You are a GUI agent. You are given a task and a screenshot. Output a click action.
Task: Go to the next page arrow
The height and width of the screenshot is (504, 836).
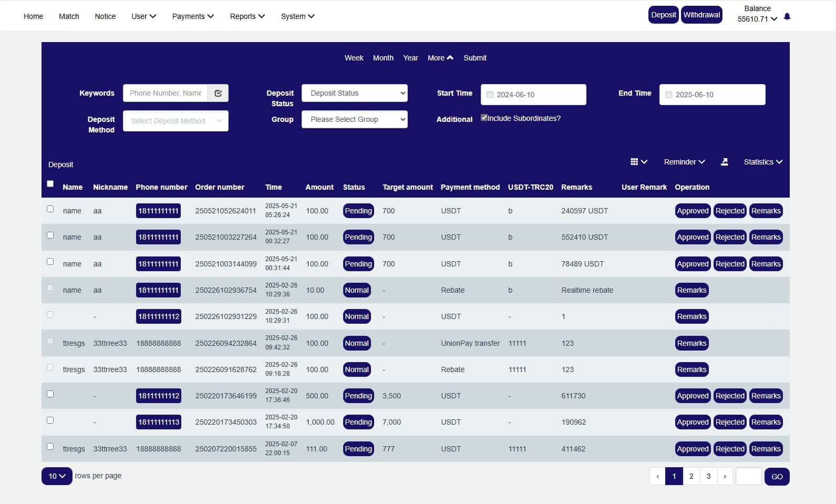(x=725, y=476)
